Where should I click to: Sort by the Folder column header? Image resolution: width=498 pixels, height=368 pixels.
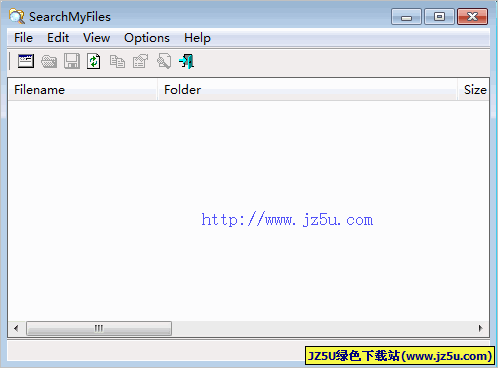coord(307,89)
